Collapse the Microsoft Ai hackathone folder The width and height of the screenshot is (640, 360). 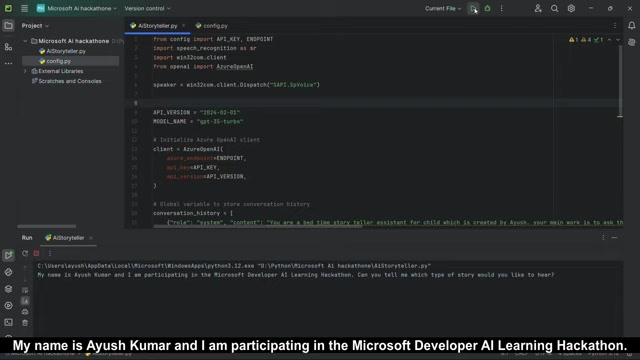pyautogui.click(x=25, y=41)
